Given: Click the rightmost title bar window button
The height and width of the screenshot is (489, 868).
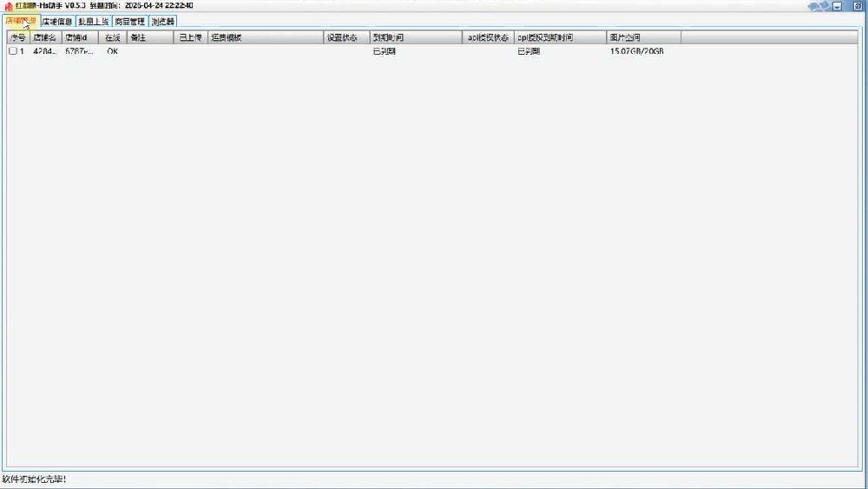Looking at the screenshot, I should [858, 6].
